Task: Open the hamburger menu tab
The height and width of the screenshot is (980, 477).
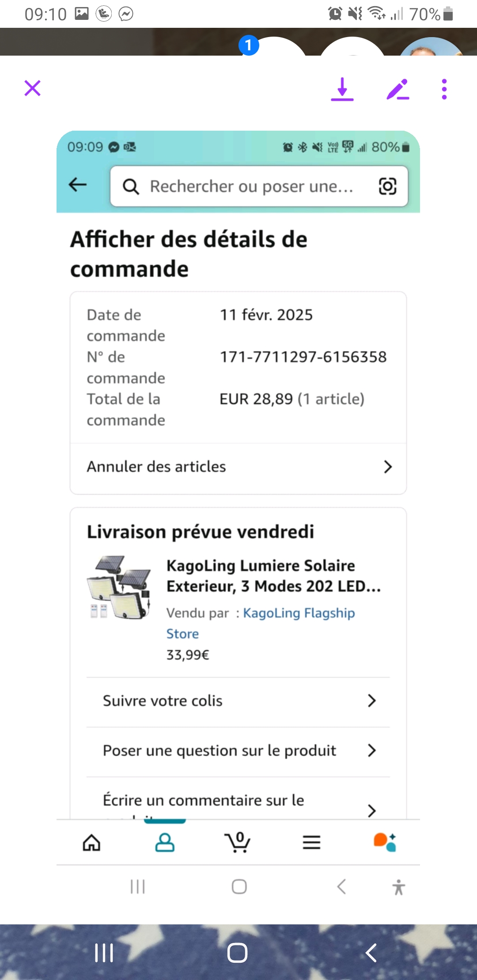Action: 311,843
